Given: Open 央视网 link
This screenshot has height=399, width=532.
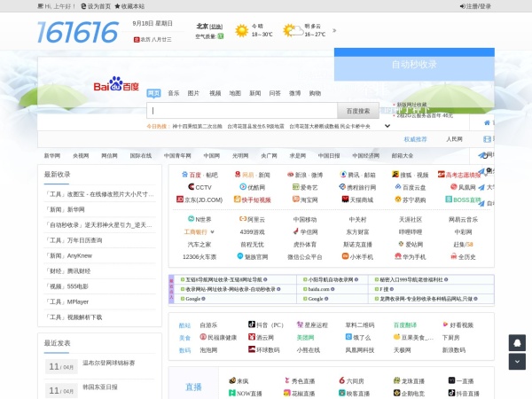Looking at the screenshot, I should (81, 156).
